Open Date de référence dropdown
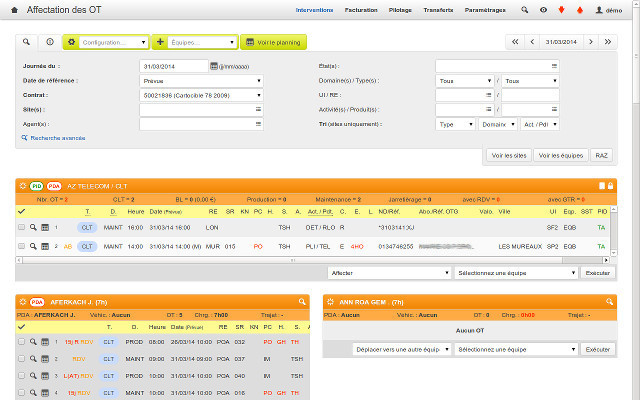The width and height of the screenshot is (640, 400). 201,81
